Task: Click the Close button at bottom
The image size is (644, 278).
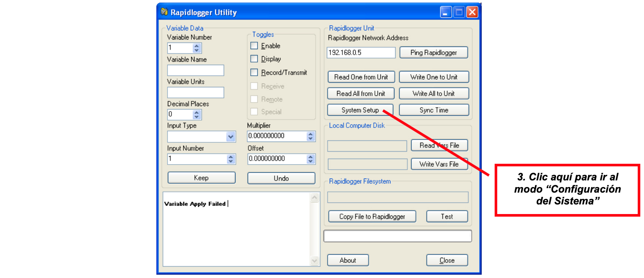Action: point(447,260)
